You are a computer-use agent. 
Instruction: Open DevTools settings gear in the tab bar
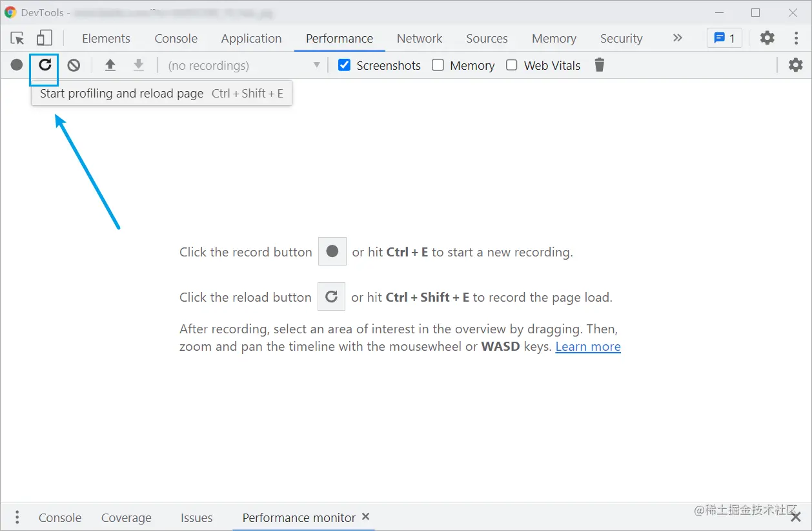[x=767, y=38]
